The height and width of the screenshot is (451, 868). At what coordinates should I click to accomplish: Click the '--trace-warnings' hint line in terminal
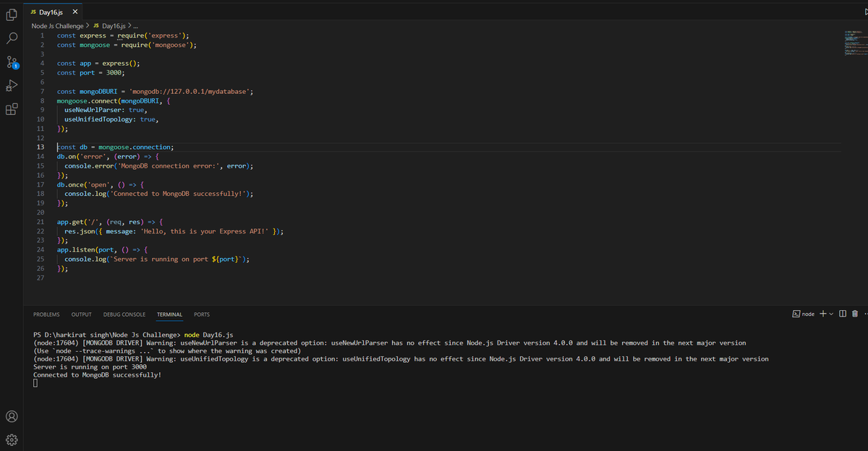click(x=167, y=351)
